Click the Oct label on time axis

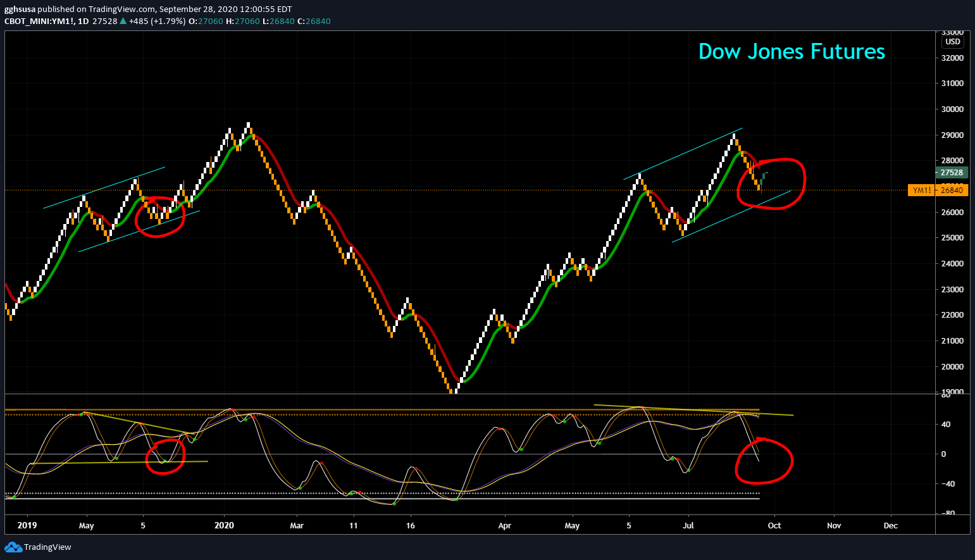coord(774,525)
